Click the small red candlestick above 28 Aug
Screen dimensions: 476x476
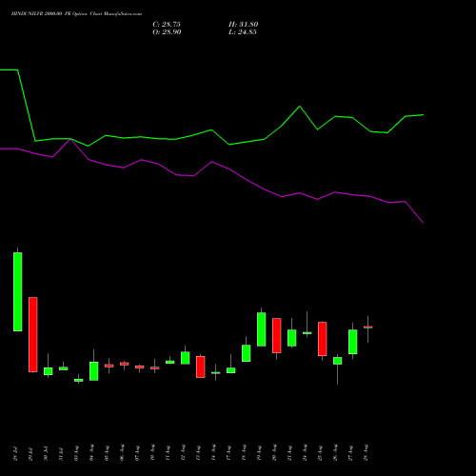click(368, 327)
